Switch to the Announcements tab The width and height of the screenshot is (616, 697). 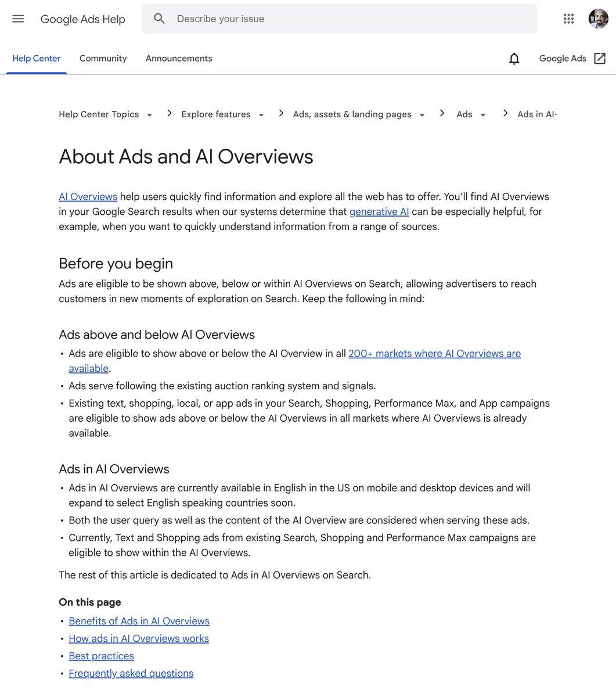pyautogui.click(x=179, y=59)
